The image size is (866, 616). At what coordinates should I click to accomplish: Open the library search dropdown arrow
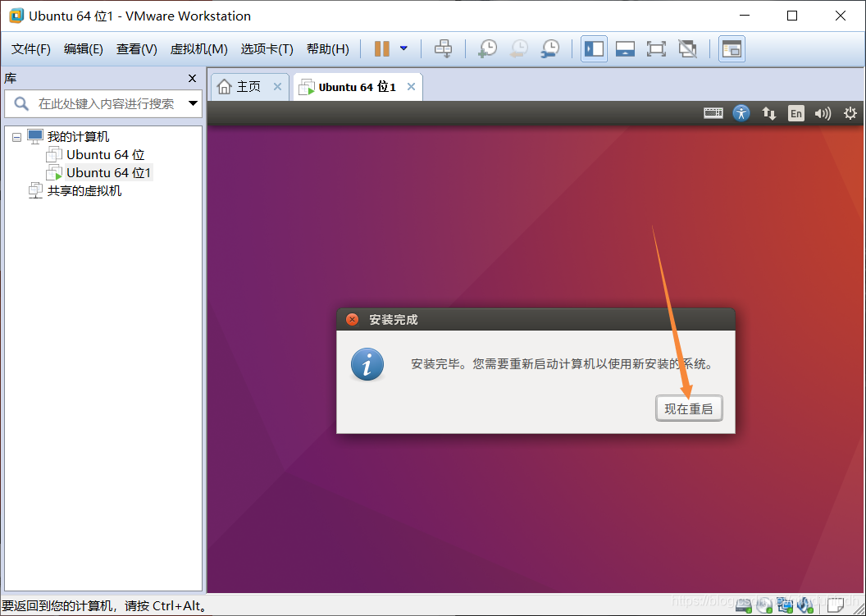click(193, 103)
